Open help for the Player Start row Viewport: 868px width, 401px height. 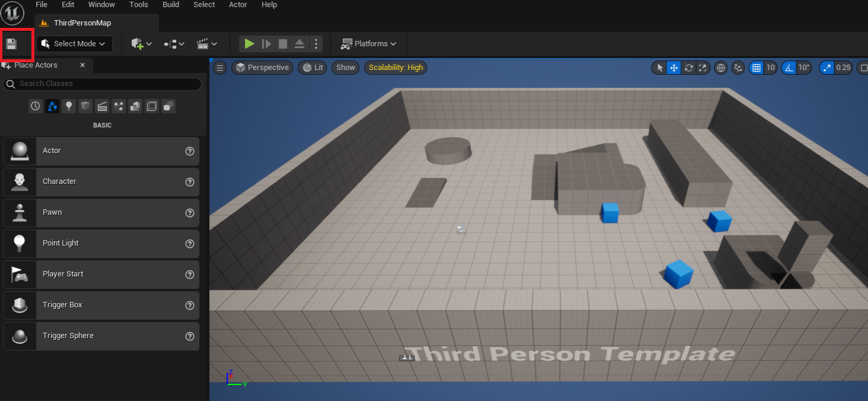190,275
